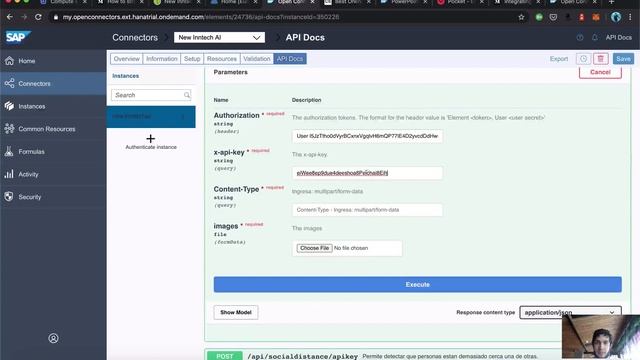Bookmark this page with star icon
This screenshot has height=360, width=640.
(521, 17)
